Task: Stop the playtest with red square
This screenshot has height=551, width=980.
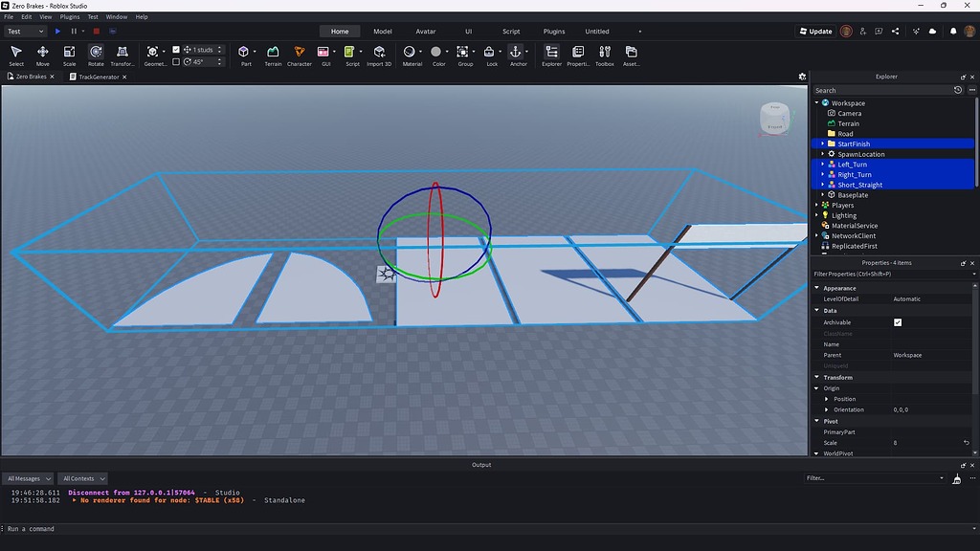Action: pyautogui.click(x=97, y=32)
